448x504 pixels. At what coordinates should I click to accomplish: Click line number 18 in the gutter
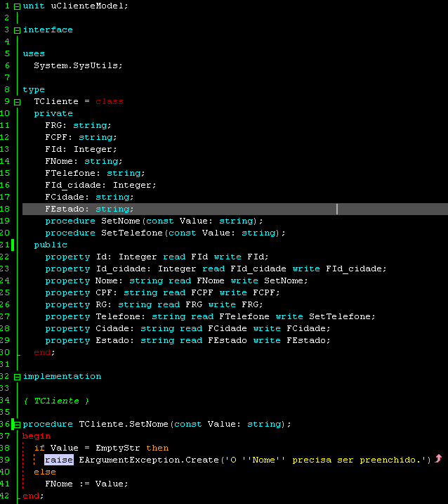click(5, 209)
